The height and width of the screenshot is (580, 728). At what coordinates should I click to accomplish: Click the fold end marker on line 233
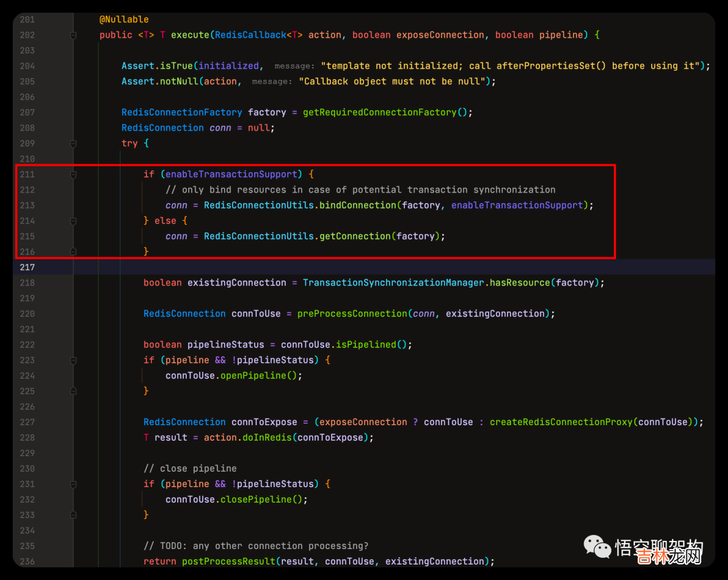(x=73, y=515)
